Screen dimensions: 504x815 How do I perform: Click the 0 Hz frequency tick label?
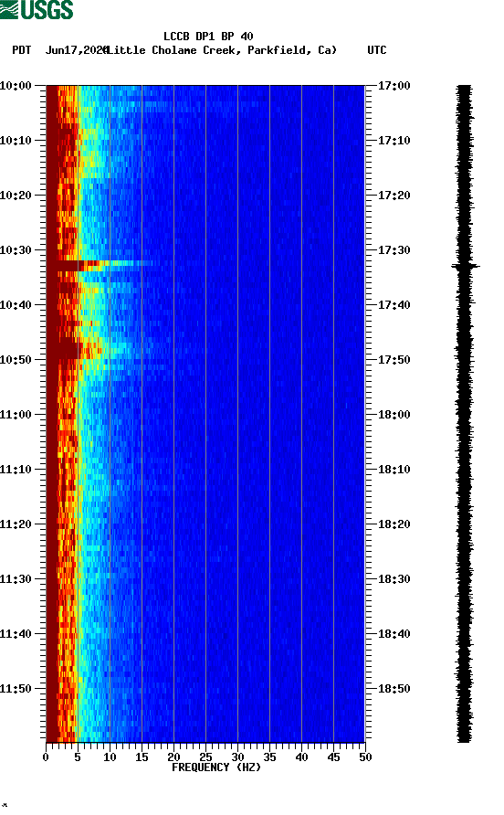(46, 757)
